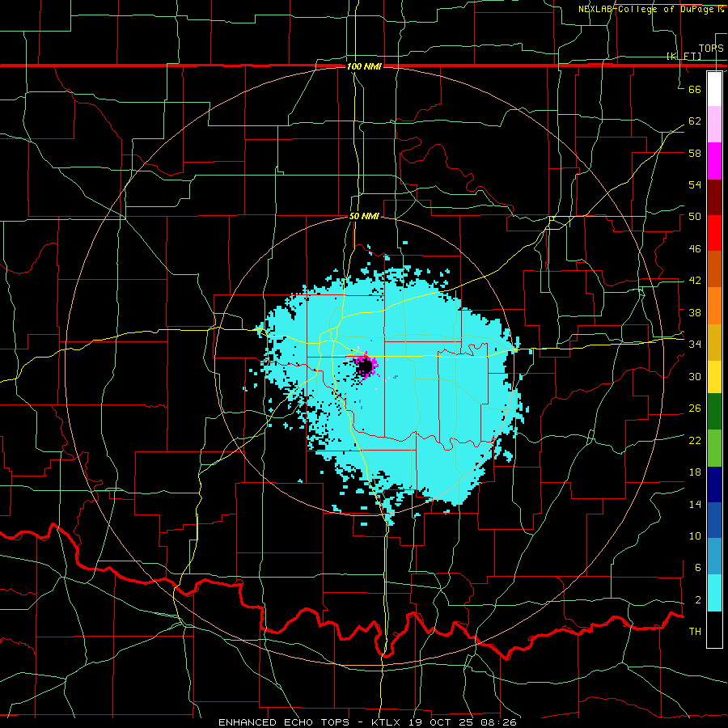This screenshot has height=728, width=728.
Task: Click the 38 legend value
Action: (x=695, y=312)
